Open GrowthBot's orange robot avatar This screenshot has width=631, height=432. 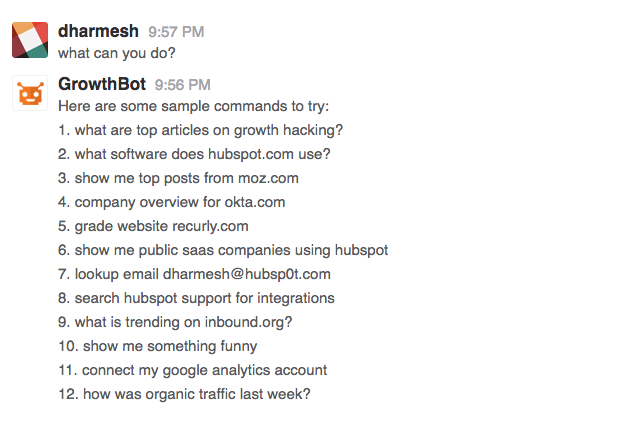[30, 93]
